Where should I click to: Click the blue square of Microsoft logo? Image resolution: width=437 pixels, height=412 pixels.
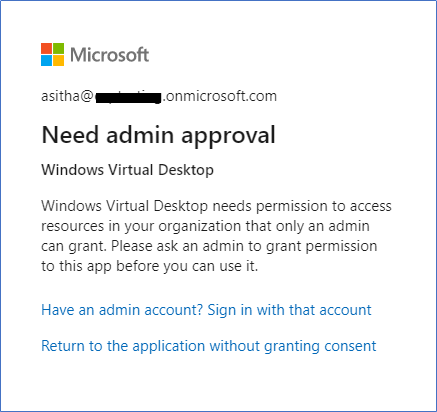pyautogui.click(x=47, y=60)
